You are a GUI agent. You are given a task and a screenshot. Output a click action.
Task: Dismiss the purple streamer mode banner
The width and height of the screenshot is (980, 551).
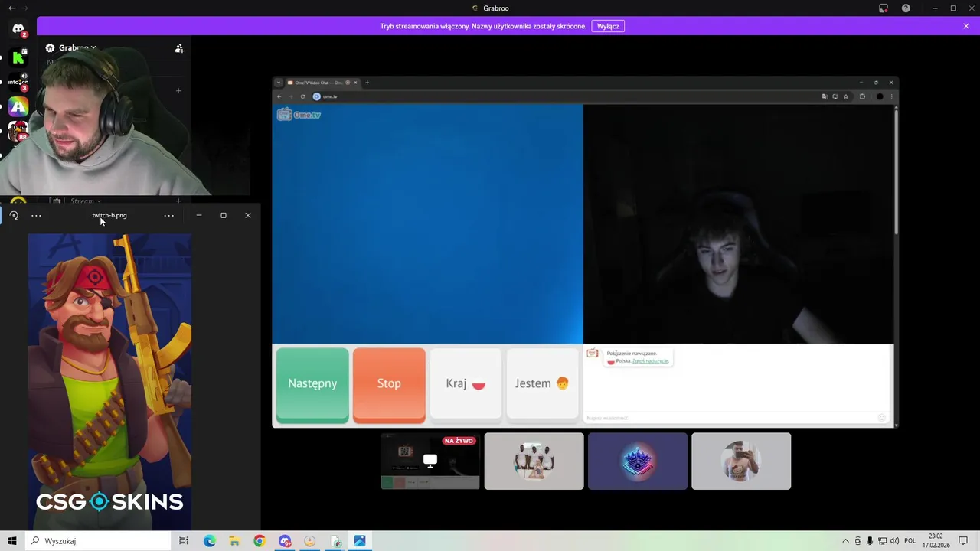[966, 26]
